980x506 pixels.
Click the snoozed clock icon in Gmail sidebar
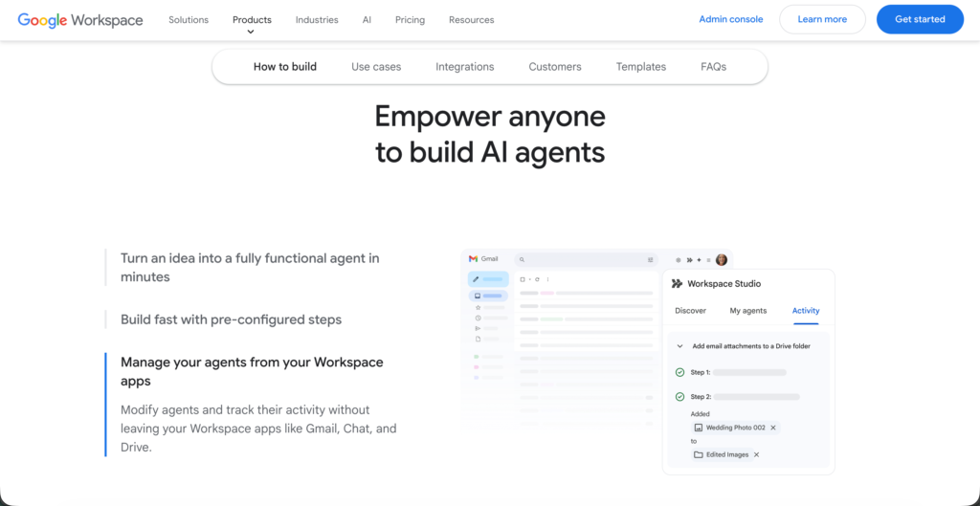click(x=479, y=318)
